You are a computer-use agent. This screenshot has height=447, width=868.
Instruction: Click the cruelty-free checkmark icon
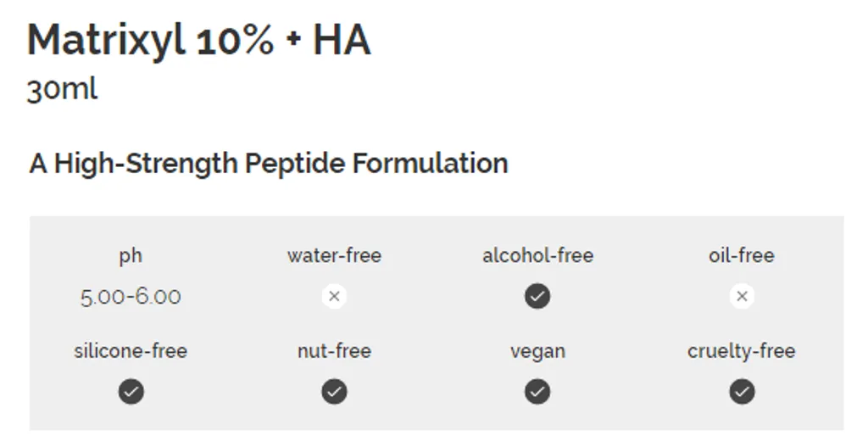pos(742,392)
